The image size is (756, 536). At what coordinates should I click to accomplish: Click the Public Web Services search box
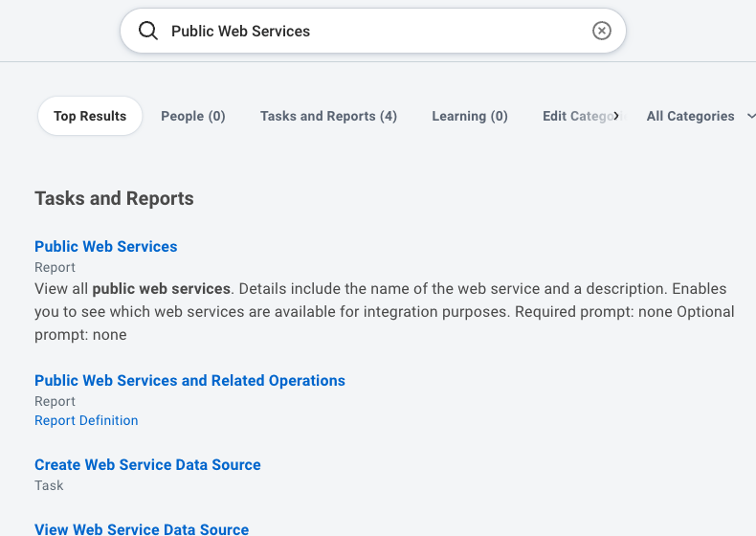coord(373,31)
